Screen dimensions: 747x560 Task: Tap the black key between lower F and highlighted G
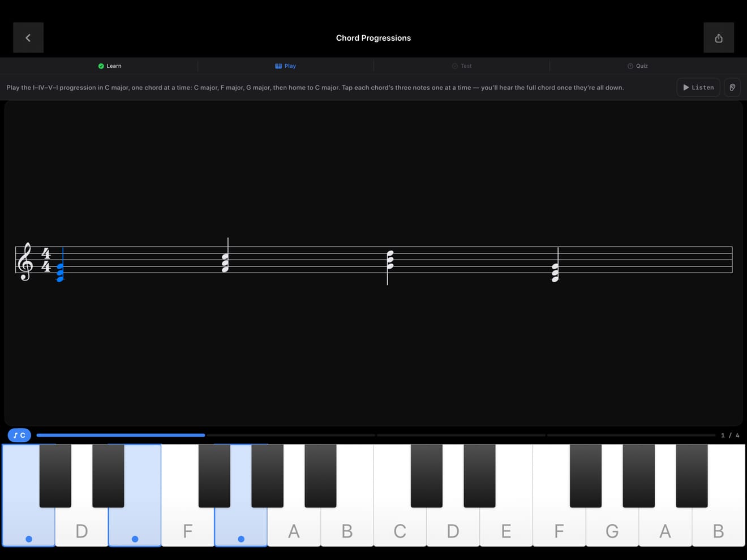click(x=214, y=476)
